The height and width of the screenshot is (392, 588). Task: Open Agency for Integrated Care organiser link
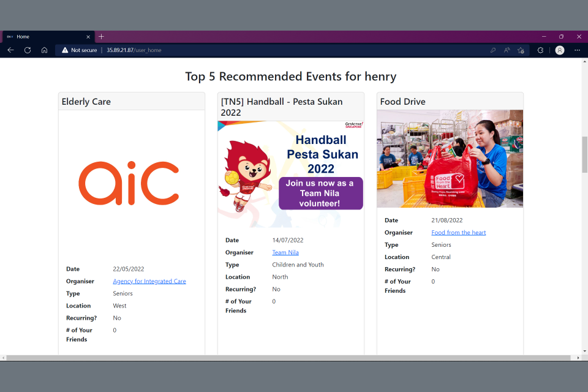pos(149,281)
